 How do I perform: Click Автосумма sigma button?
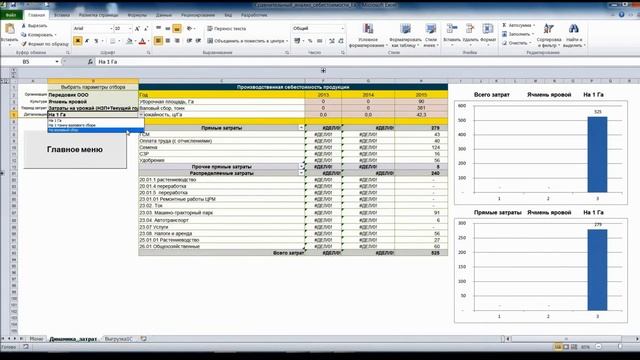click(517, 25)
